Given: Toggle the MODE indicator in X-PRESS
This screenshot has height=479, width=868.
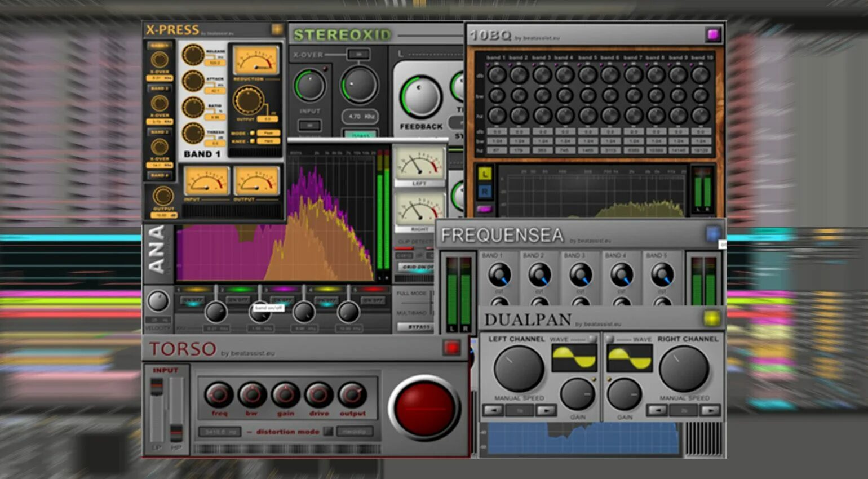Looking at the screenshot, I should [253, 134].
